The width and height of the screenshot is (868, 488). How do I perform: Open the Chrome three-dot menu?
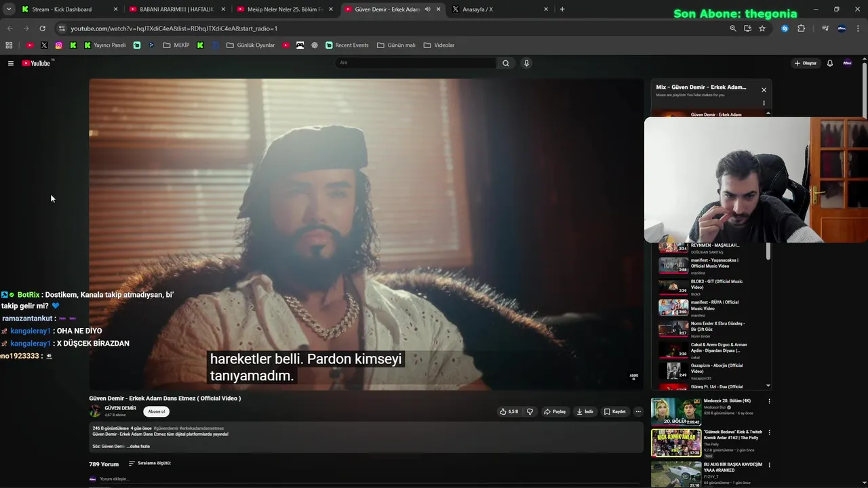point(858,28)
